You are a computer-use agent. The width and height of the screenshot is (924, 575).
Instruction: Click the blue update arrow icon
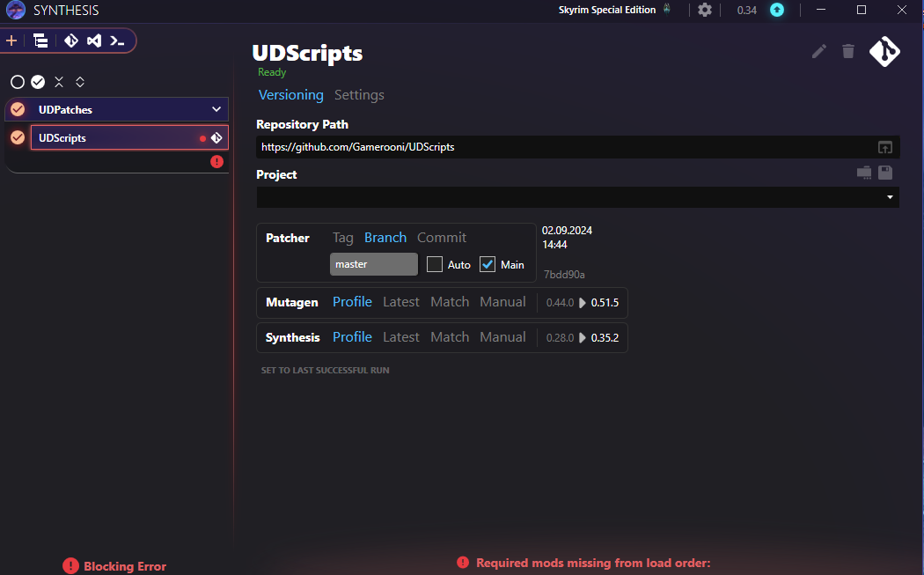777,10
